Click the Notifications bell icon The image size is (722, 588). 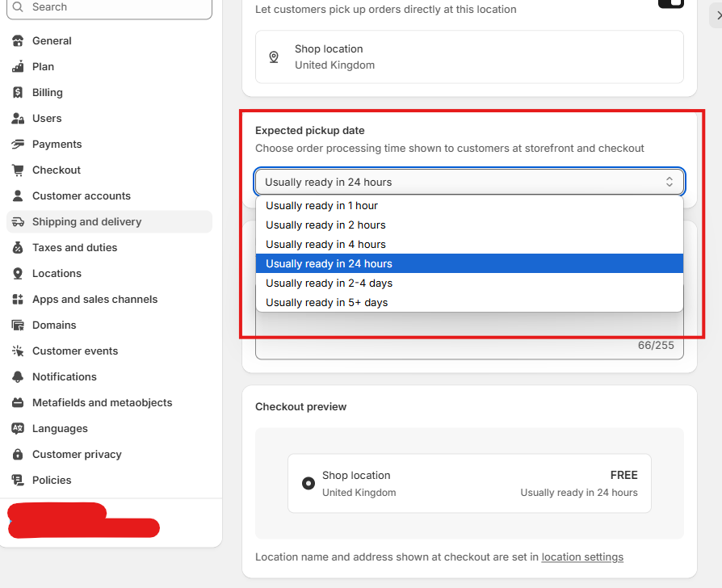(18, 376)
